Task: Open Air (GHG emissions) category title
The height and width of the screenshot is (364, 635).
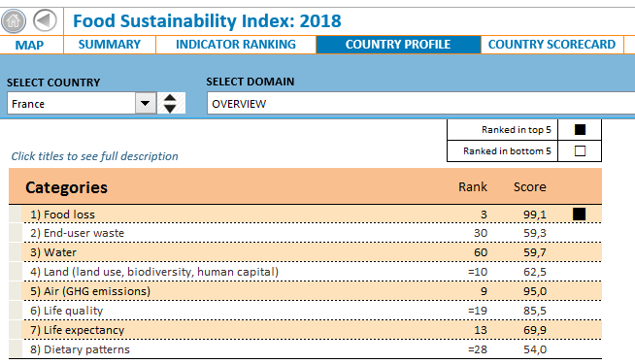Action: [90, 291]
